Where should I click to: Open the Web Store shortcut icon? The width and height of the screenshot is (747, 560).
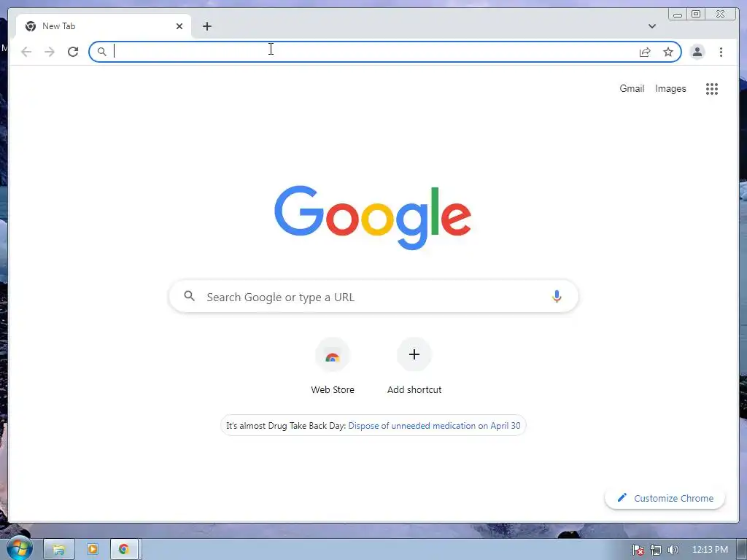(333, 355)
